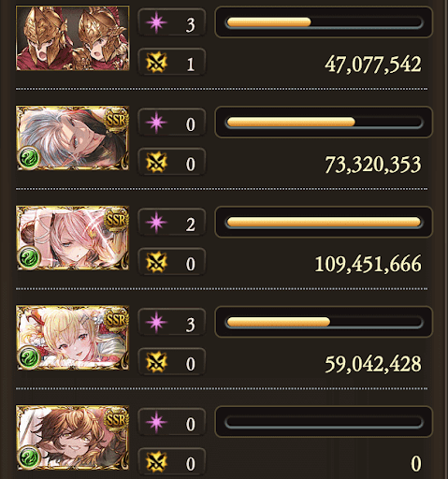Click the gauge bar above 59,042,428
The image size is (448, 479).
pos(324,322)
